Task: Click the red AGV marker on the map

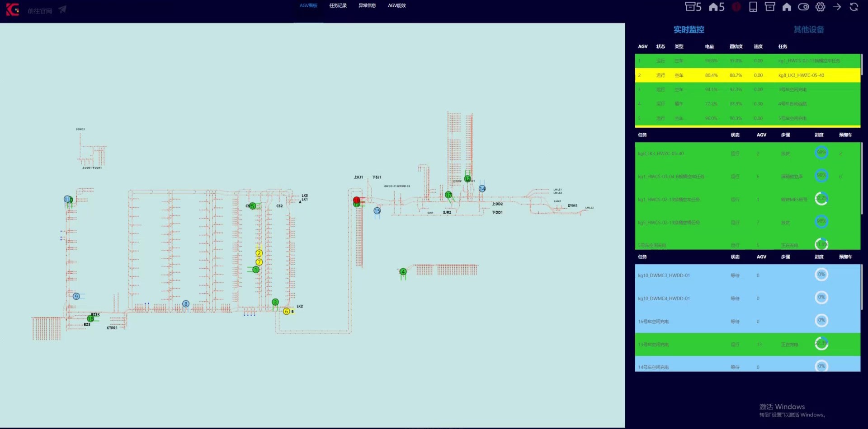Action: [357, 200]
